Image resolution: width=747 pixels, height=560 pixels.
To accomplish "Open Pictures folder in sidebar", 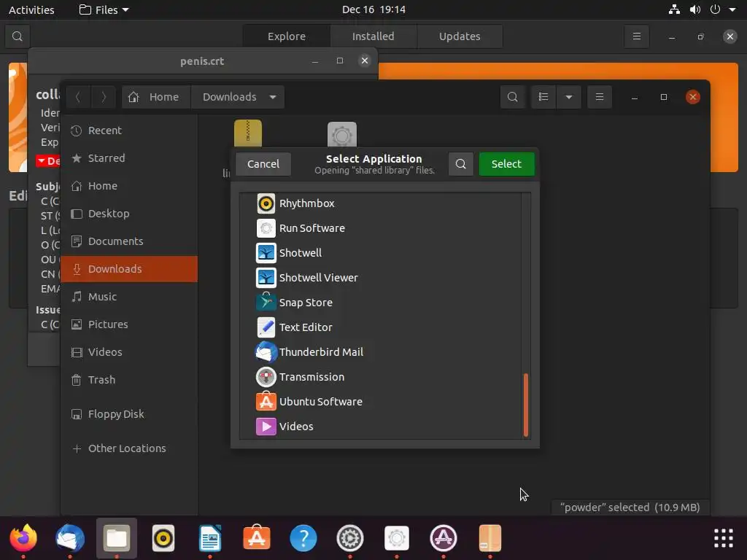I will (x=129, y=324).
